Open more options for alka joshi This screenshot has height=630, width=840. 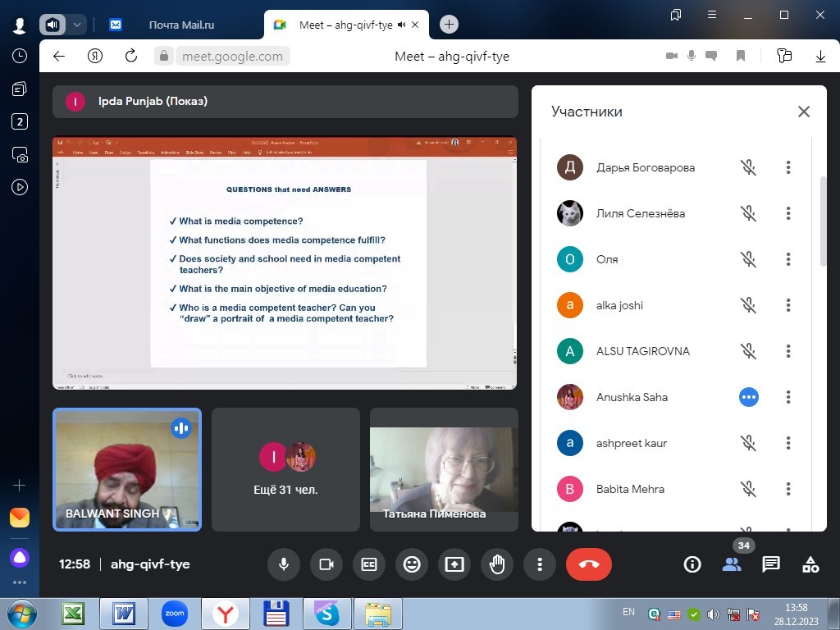coord(788,305)
